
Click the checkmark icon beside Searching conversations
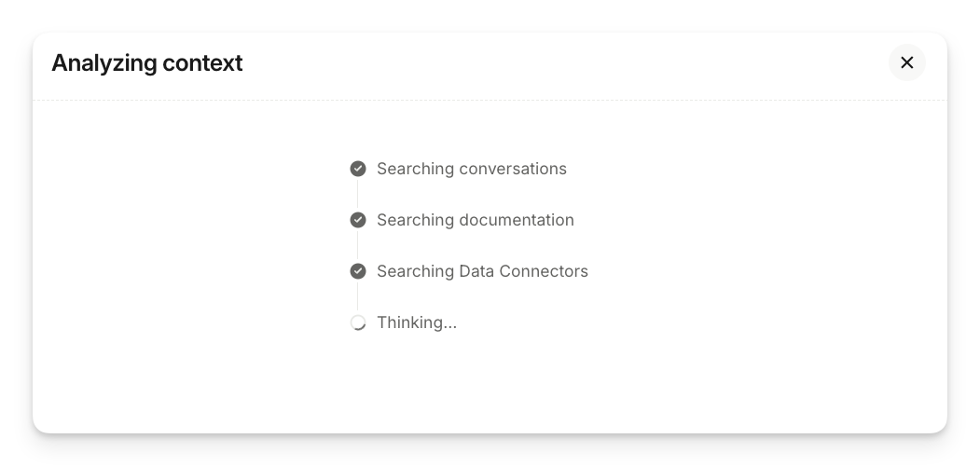click(x=358, y=169)
